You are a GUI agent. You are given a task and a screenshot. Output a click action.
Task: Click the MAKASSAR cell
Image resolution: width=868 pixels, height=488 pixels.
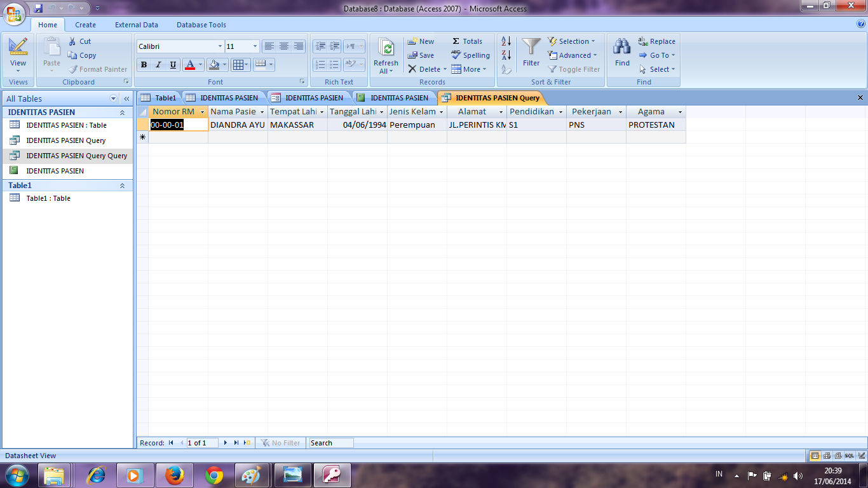point(297,125)
